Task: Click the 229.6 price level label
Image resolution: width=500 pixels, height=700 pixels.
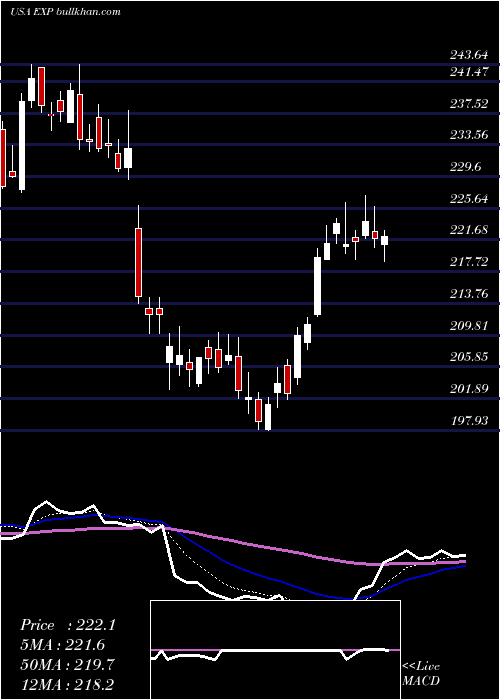Action: (x=466, y=167)
